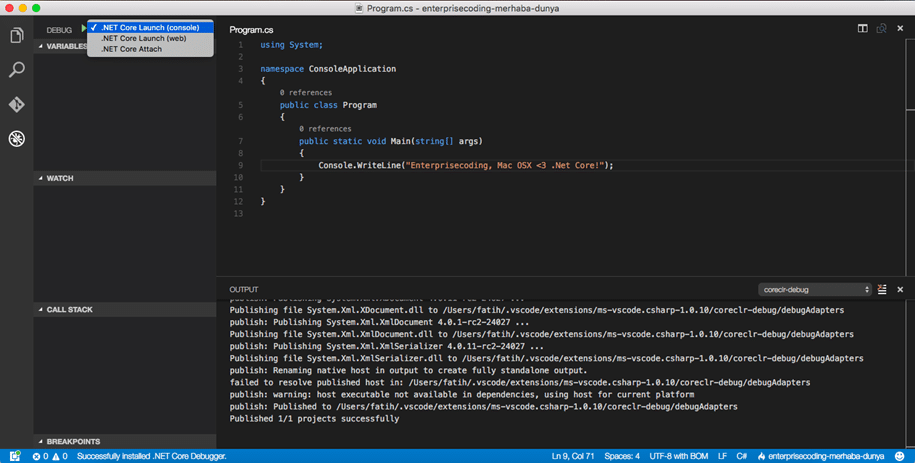
Task: Click the OUTPUT panel title
Action: [x=243, y=290]
